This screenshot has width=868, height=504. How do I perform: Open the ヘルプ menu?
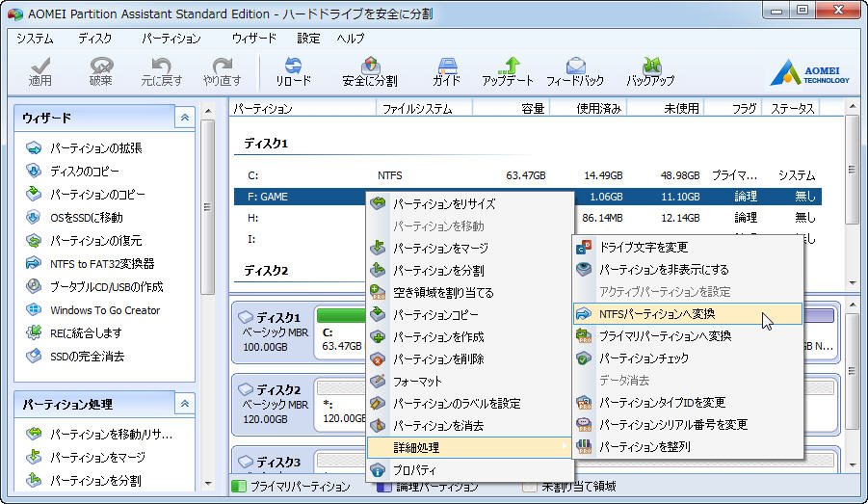pyautogui.click(x=351, y=39)
